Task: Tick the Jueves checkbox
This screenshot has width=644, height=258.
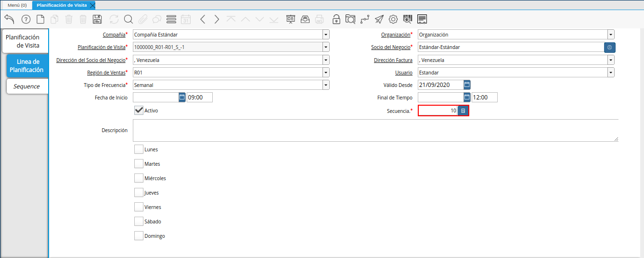Action: (139, 193)
